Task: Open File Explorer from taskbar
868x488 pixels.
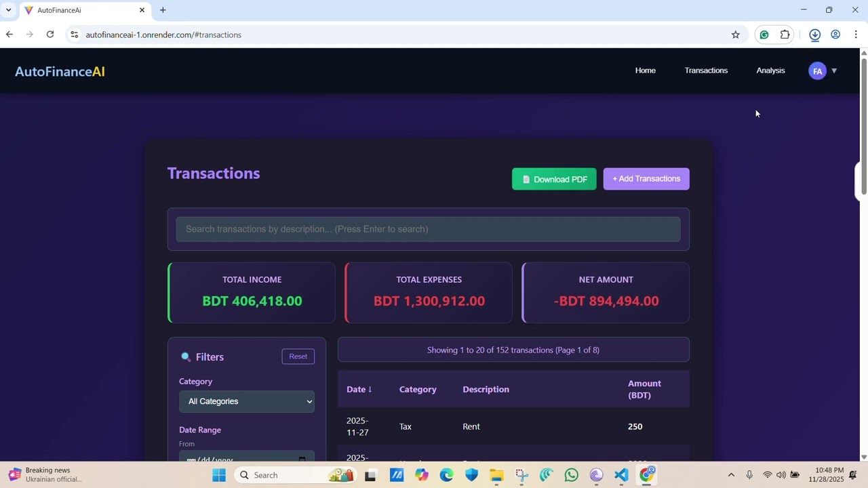Action: (496, 475)
